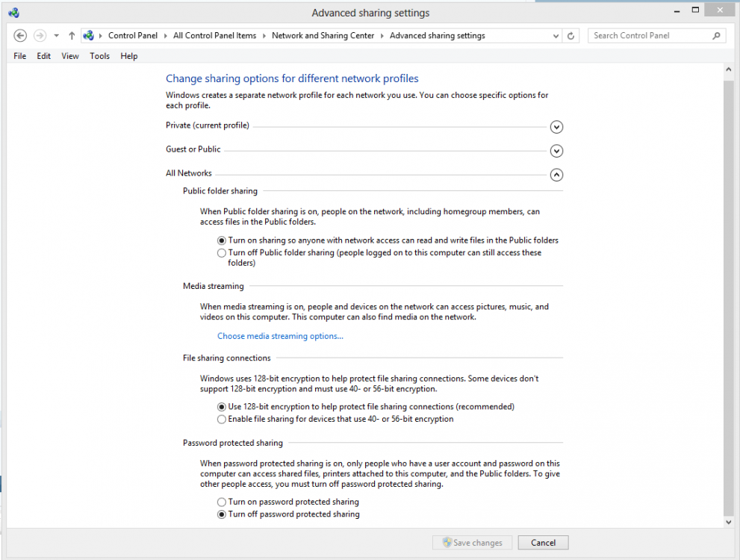Viewport: 740px width, 560px height.
Task: Open the recent locations dropdown arrow
Action: (56, 35)
